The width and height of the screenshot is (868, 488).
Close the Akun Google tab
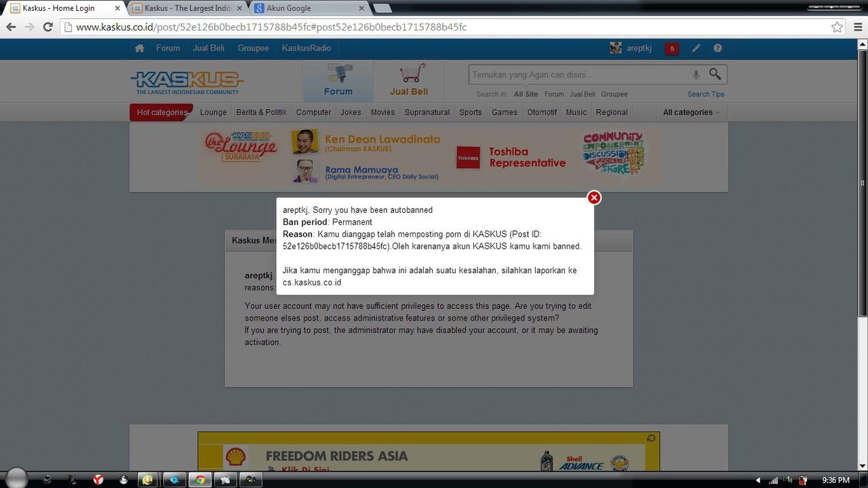pos(361,8)
